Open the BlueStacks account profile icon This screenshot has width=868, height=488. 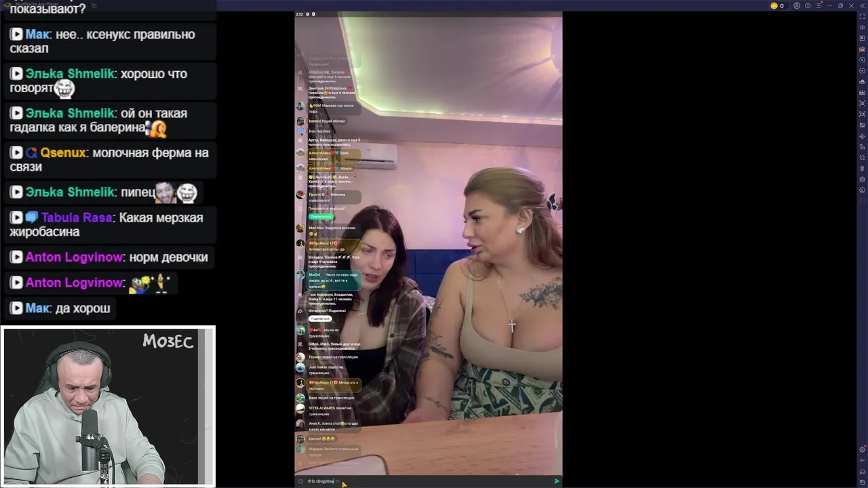pos(797,5)
